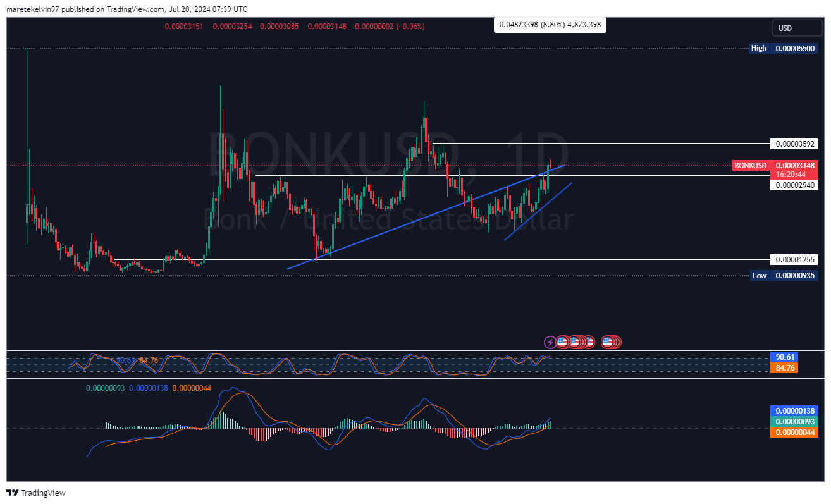The width and height of the screenshot is (831, 504).
Task: Click the open value 0.00003151 in legend
Action: 184,27
